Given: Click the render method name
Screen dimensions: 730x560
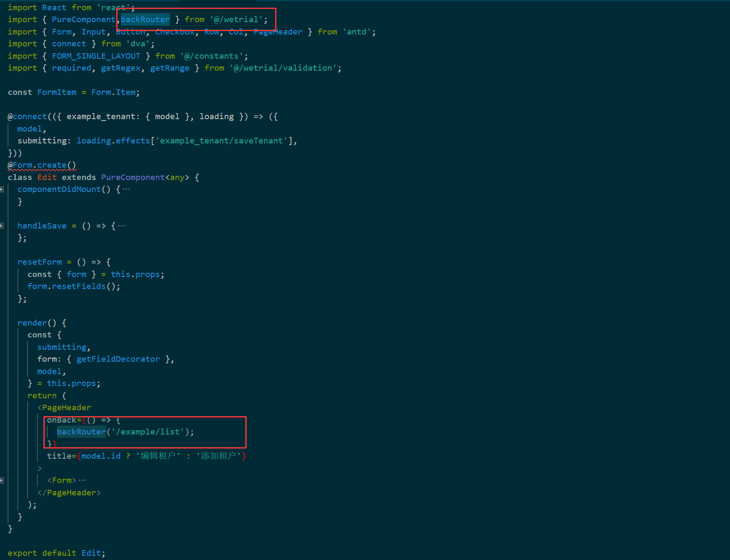Looking at the screenshot, I should [32, 323].
